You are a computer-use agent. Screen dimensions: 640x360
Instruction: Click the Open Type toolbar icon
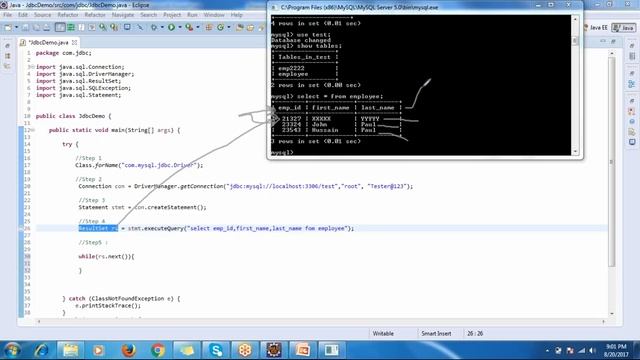click(x=240, y=27)
